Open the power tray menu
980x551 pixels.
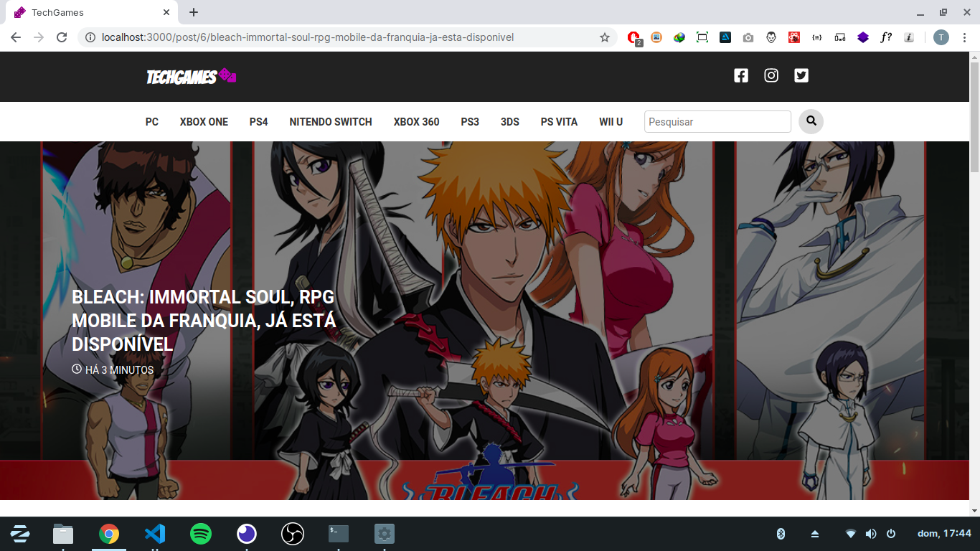(891, 534)
